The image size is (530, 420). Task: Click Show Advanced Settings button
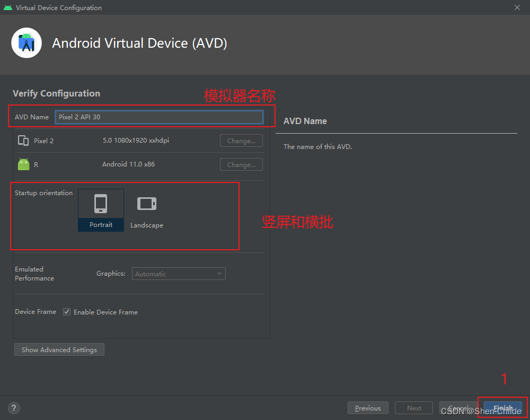59,349
